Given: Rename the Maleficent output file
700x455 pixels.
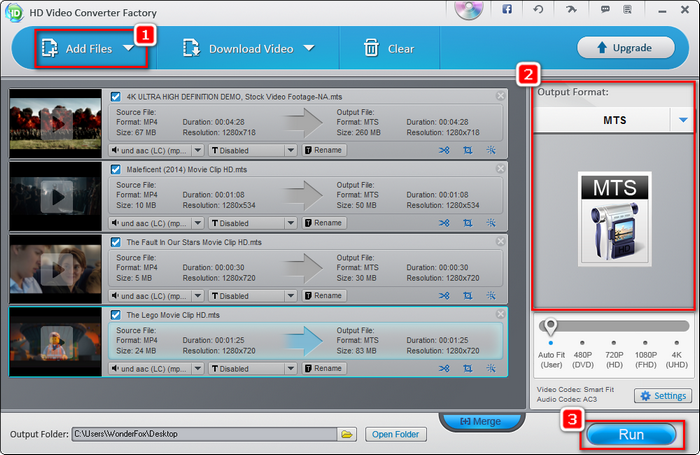Looking at the screenshot, I should (x=324, y=223).
